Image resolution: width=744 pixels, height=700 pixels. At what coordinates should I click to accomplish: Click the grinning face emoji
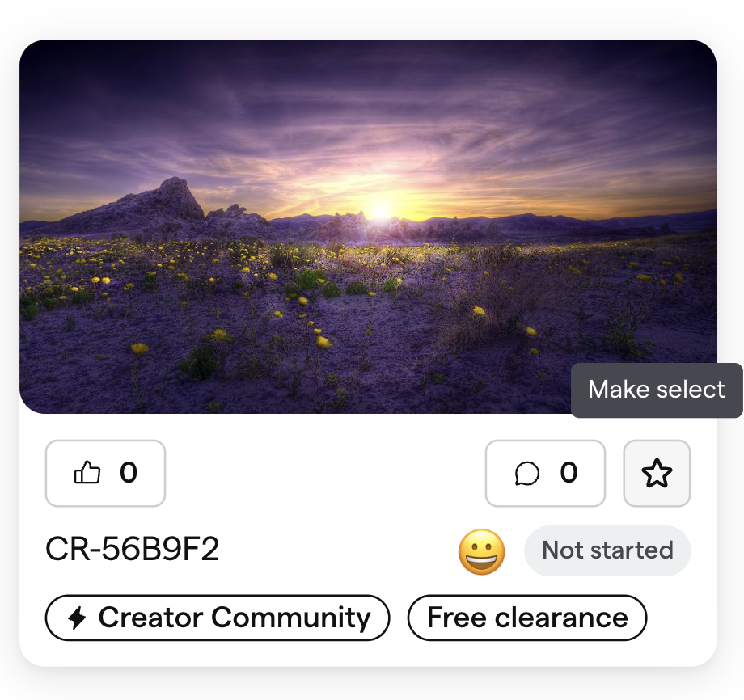482,551
